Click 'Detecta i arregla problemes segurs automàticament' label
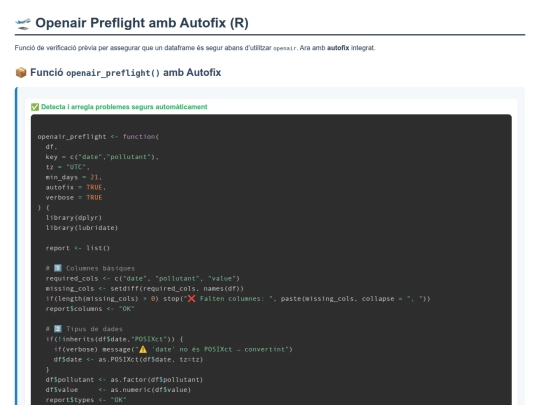 point(124,107)
